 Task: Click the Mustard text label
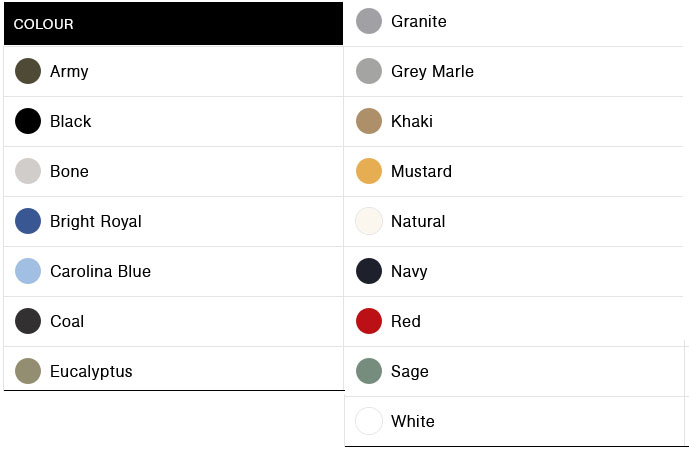pos(421,171)
